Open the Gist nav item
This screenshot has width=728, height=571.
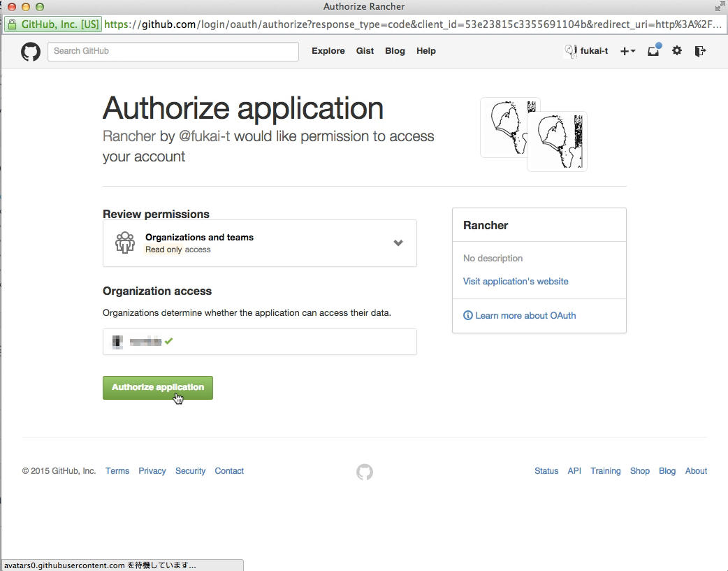coord(365,51)
